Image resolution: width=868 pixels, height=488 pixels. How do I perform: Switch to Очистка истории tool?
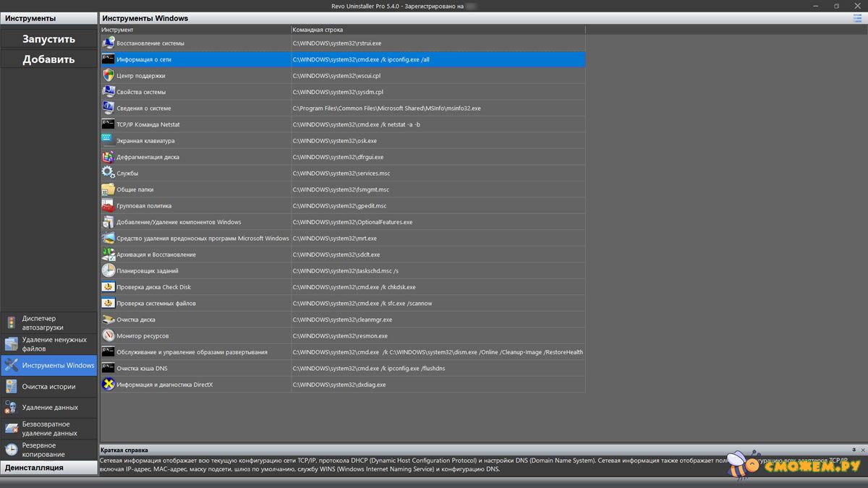49,387
